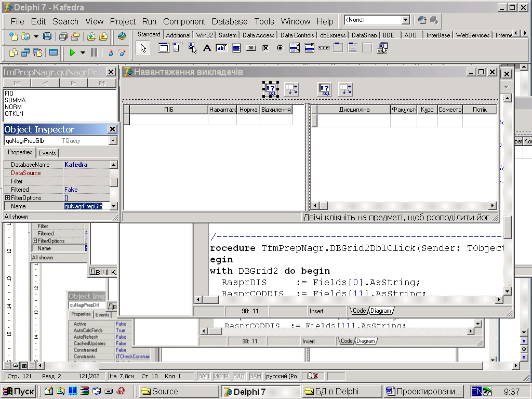Click the Save toolbar icon

[47, 36]
